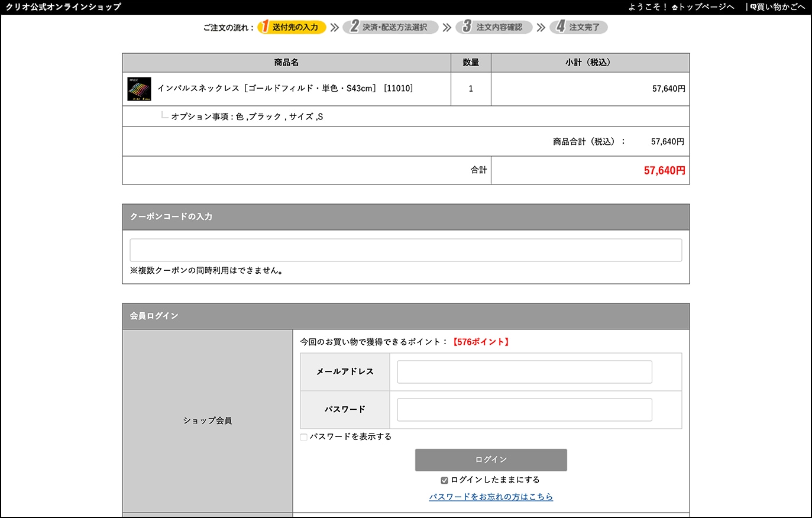Toggle パスワードを表示する checkbox

tap(304, 438)
